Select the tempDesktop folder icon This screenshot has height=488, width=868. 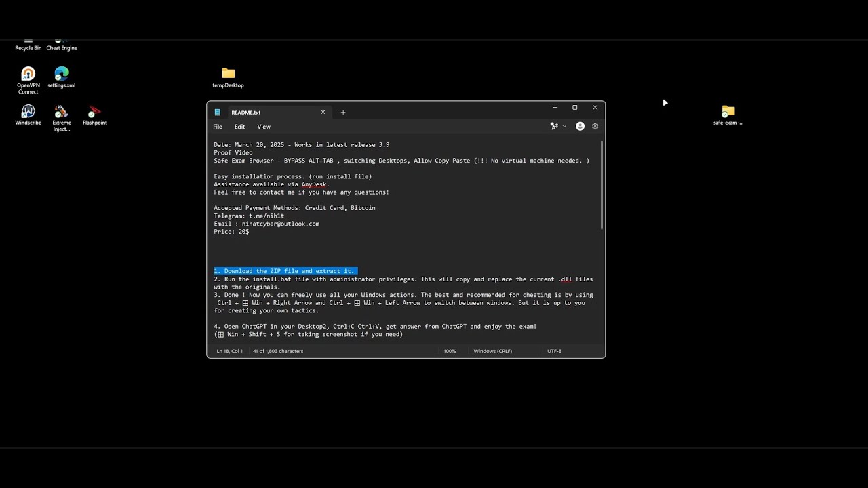click(x=228, y=77)
